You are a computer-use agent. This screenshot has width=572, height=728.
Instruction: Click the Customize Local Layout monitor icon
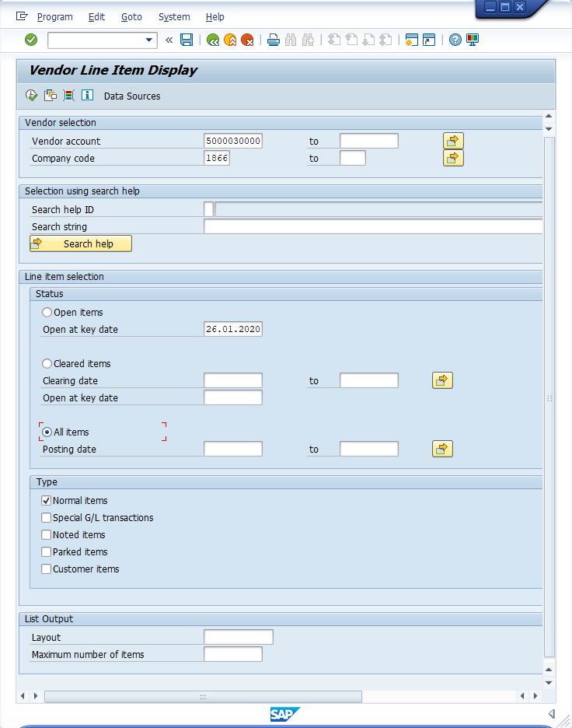pyautogui.click(x=473, y=40)
